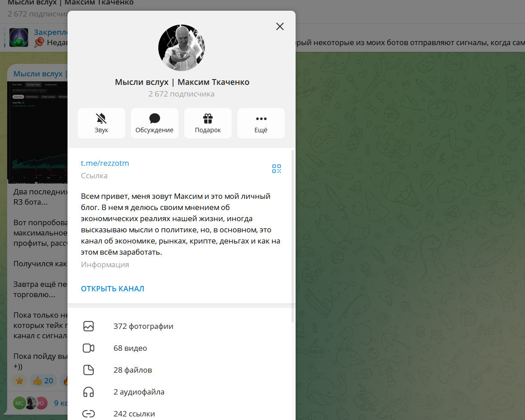Click the chat header channel title
Screen dimensions: 525x420
(x=70, y=3)
